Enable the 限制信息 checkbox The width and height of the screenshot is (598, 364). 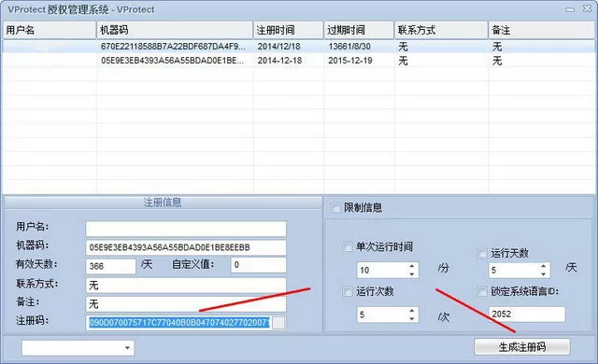tap(335, 208)
